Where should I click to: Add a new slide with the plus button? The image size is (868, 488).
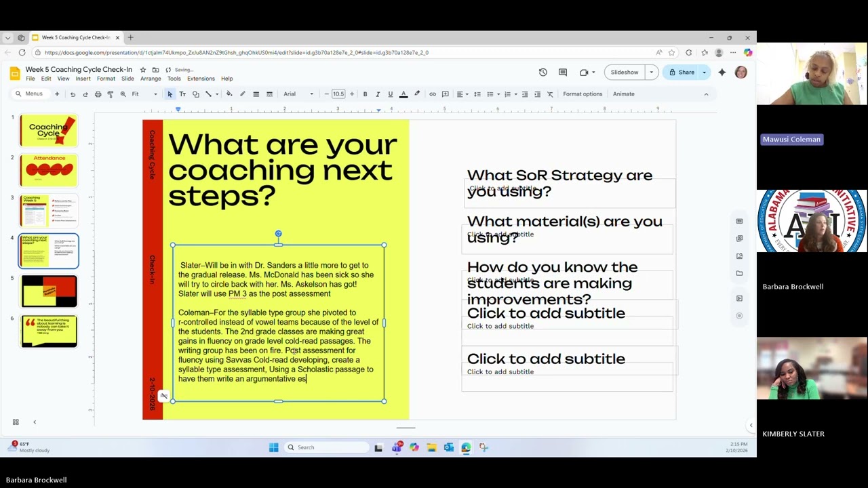[57, 94]
